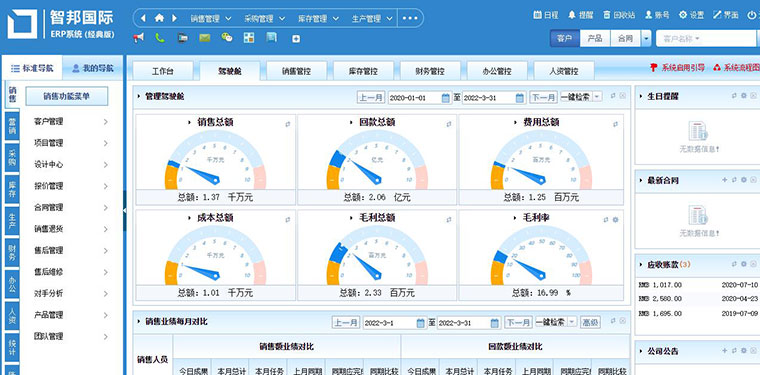Expand 售后维修 submenu
Image resolution: width=760 pixels, height=375 pixels.
point(71,272)
